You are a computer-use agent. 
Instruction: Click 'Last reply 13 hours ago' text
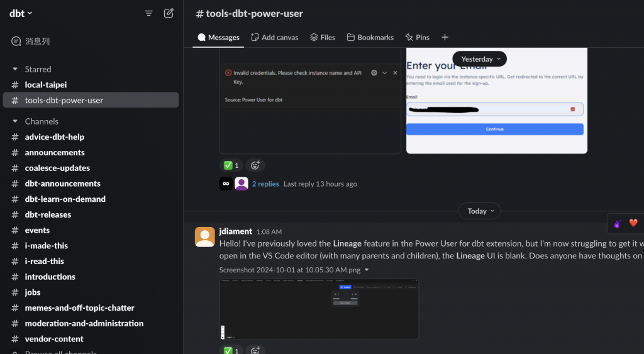tap(320, 184)
